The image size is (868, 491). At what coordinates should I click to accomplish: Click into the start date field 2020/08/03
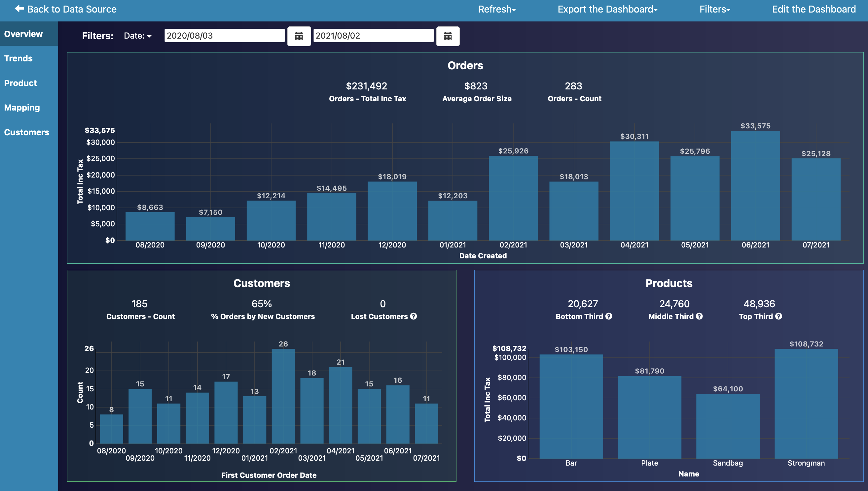(224, 36)
